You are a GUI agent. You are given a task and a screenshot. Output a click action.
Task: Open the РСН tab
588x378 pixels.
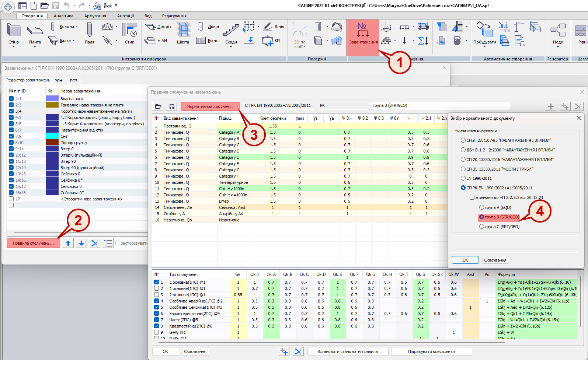58,80
